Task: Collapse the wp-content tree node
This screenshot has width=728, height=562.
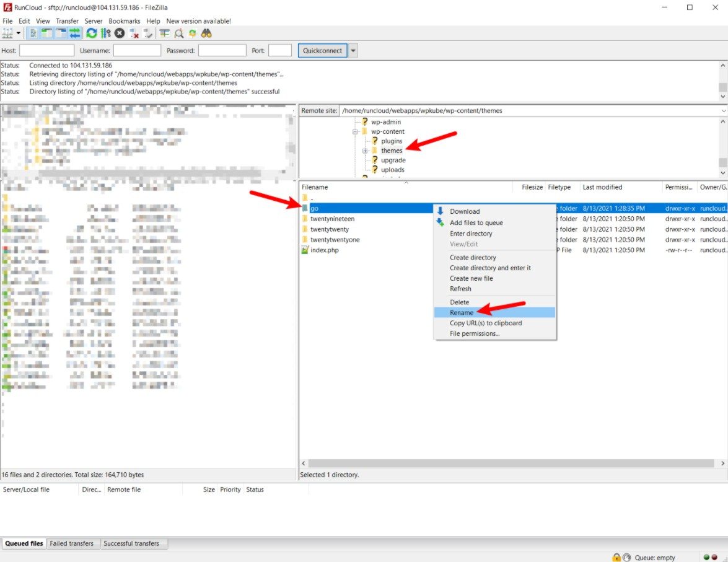Action: (355, 132)
